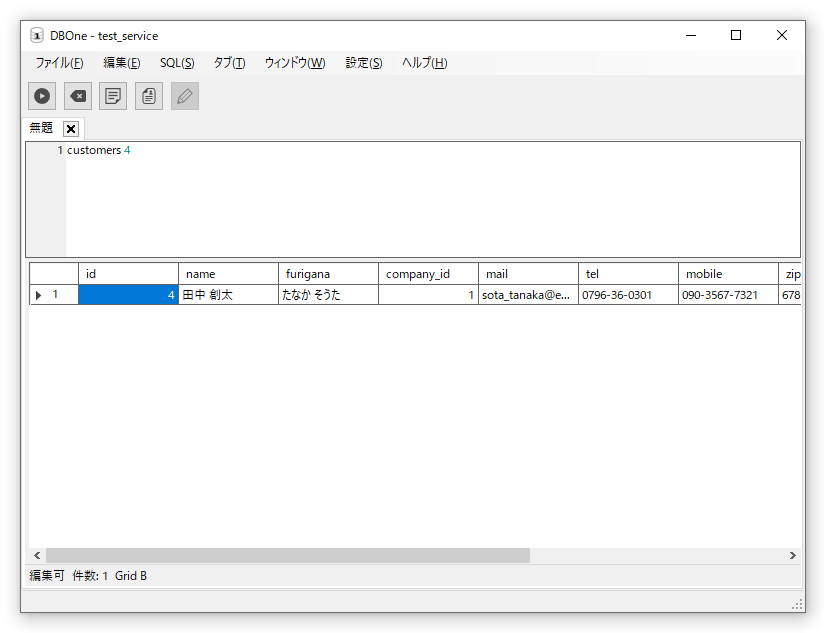826x633 pixels.
Task: Open the SQL(S) menu
Action: tap(177, 63)
